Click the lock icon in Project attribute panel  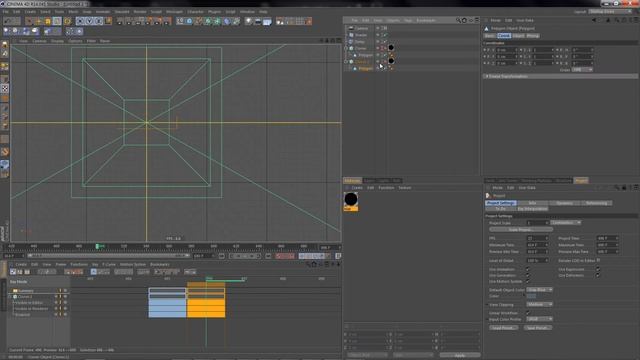(624, 188)
